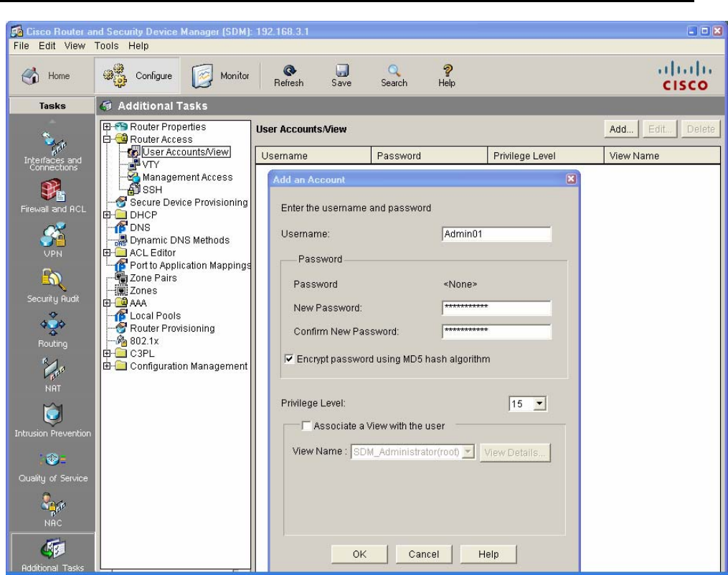The width and height of the screenshot is (728, 575).
Task: Select Zone Pairs tree node
Action: pos(153,278)
